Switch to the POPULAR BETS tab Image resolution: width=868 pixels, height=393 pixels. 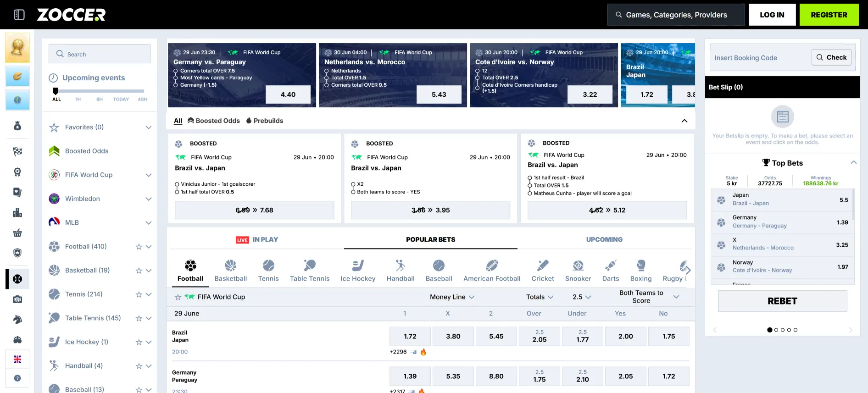[x=430, y=239]
